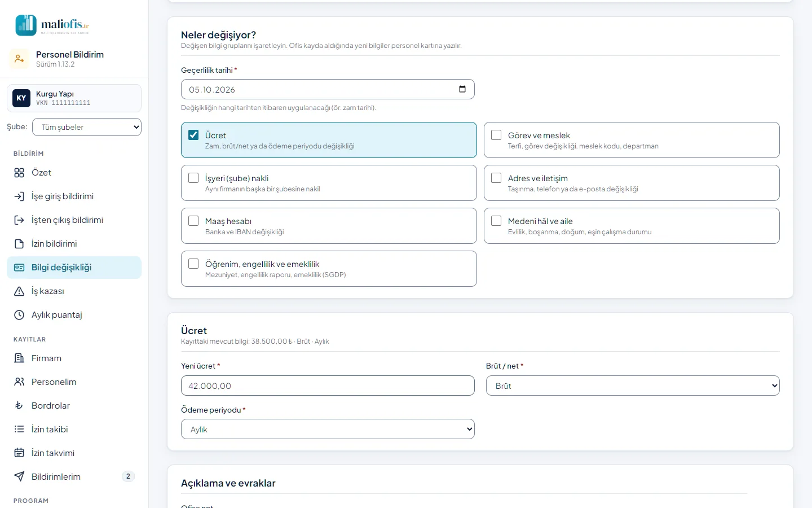Navigate to Bordrolar in the sidebar
This screenshot has height=508, width=812.
74,406
